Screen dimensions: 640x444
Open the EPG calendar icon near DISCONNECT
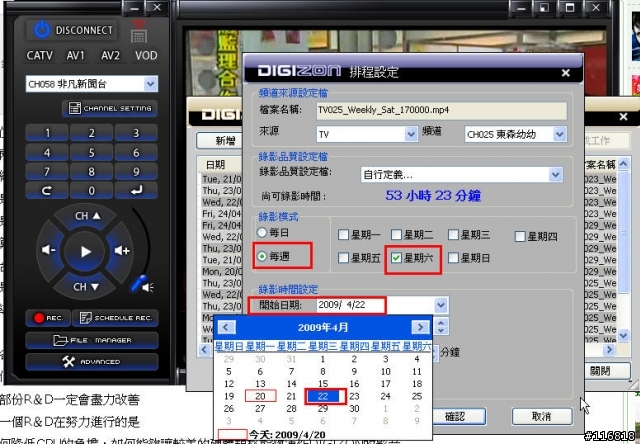[139, 32]
